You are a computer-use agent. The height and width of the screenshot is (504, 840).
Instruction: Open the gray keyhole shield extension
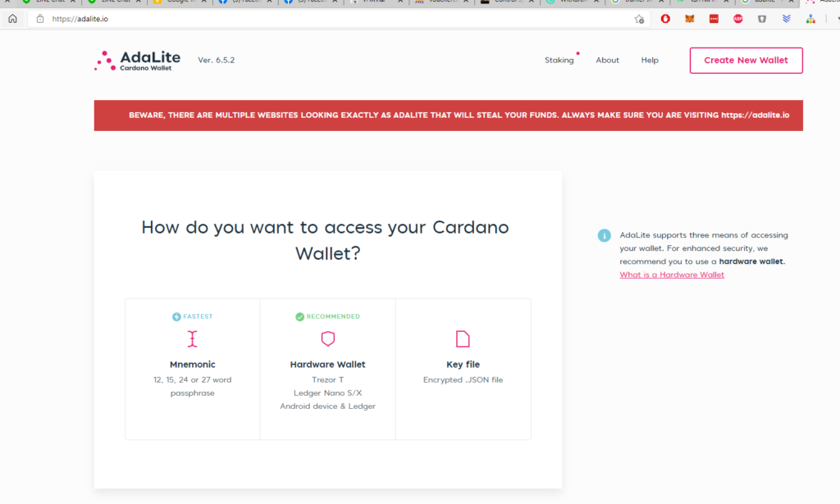coord(762,19)
